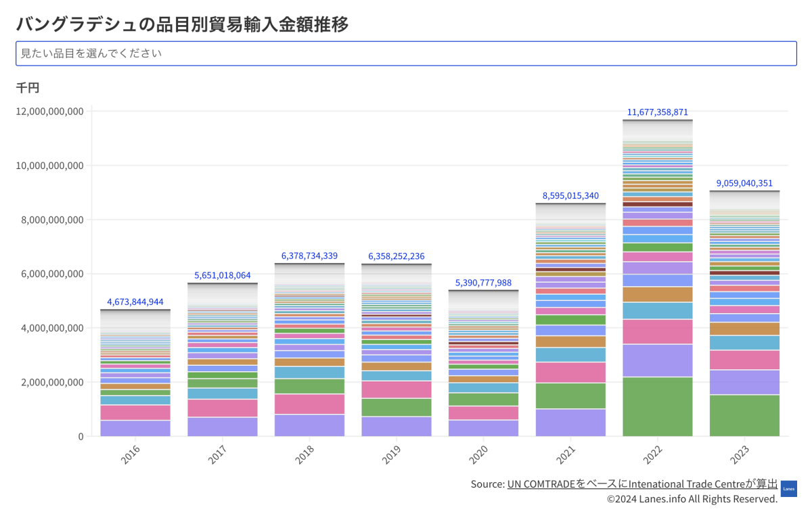The image size is (812, 520).
Task: Select the bottom purple segment of 2021 bar
Action: 570,423
